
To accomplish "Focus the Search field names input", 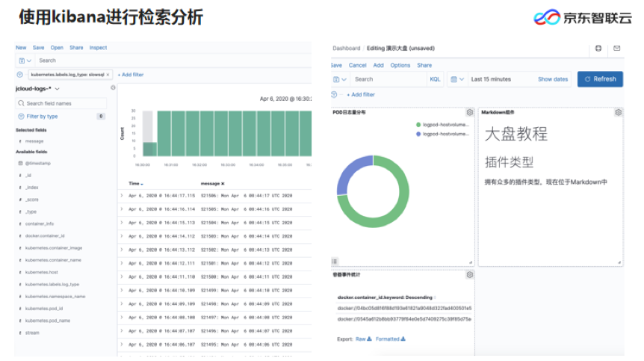I will pyautogui.click(x=61, y=103).
